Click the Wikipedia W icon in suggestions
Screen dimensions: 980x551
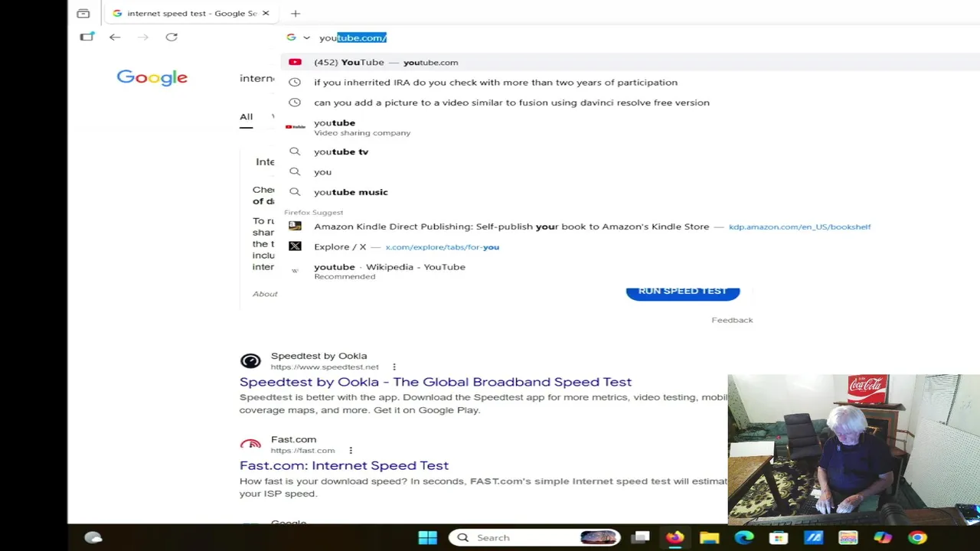pos(295,271)
